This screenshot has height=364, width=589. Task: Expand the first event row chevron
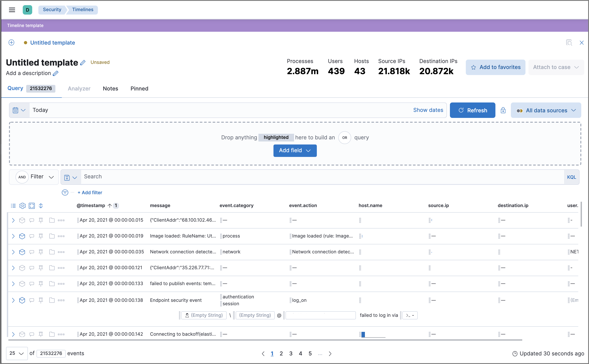[x=13, y=220]
